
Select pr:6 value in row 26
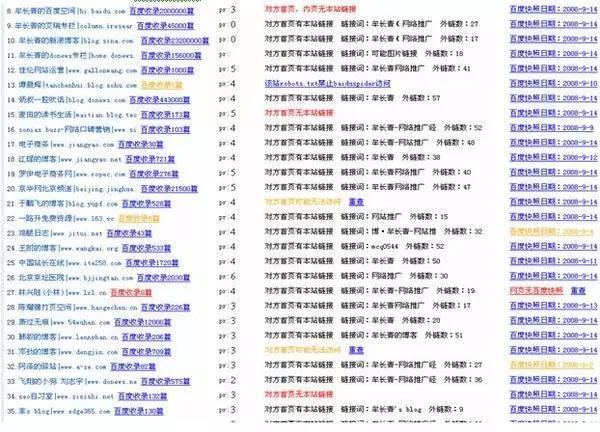coord(227,277)
